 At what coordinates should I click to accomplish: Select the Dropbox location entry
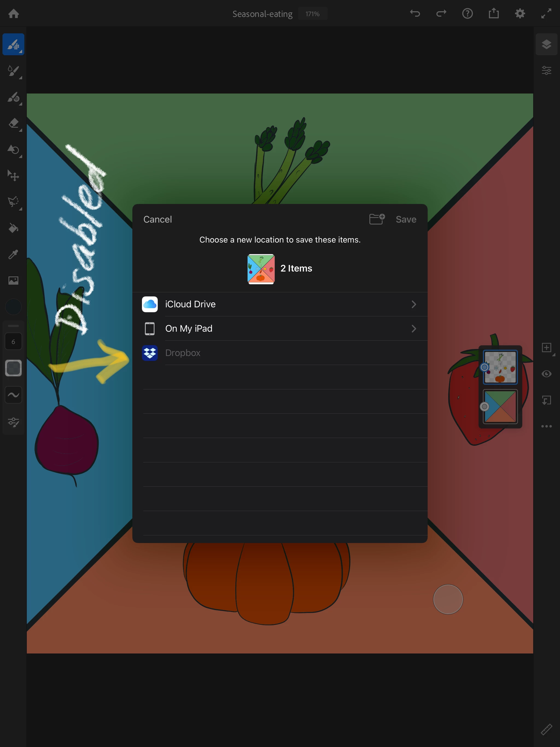coord(183,353)
